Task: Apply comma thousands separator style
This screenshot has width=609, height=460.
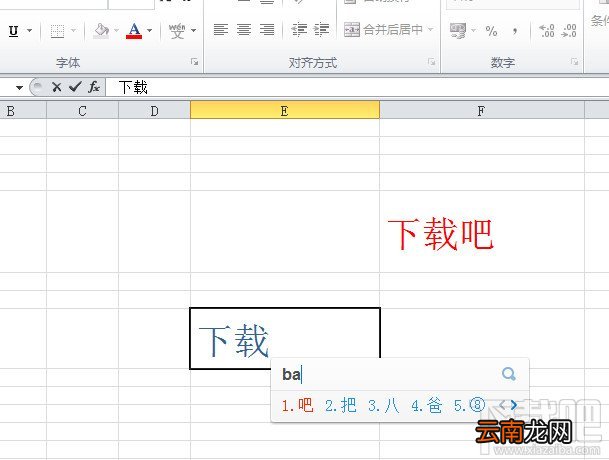Action: [515, 31]
